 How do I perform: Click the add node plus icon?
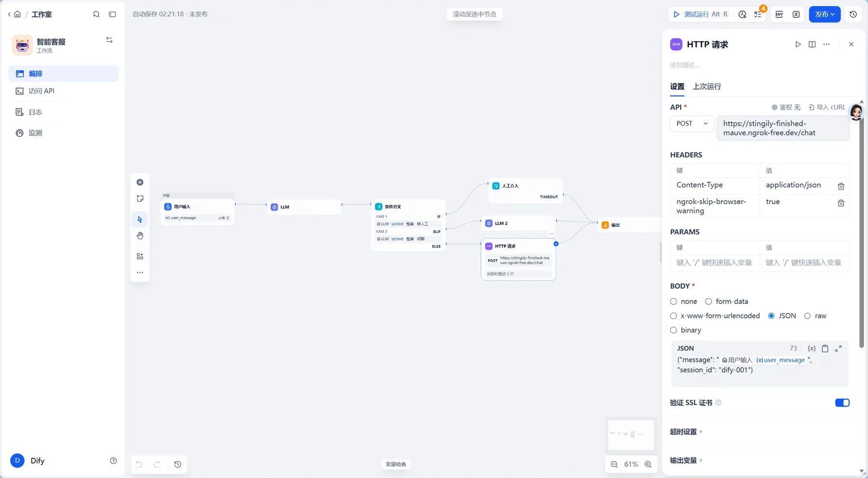[x=140, y=182]
